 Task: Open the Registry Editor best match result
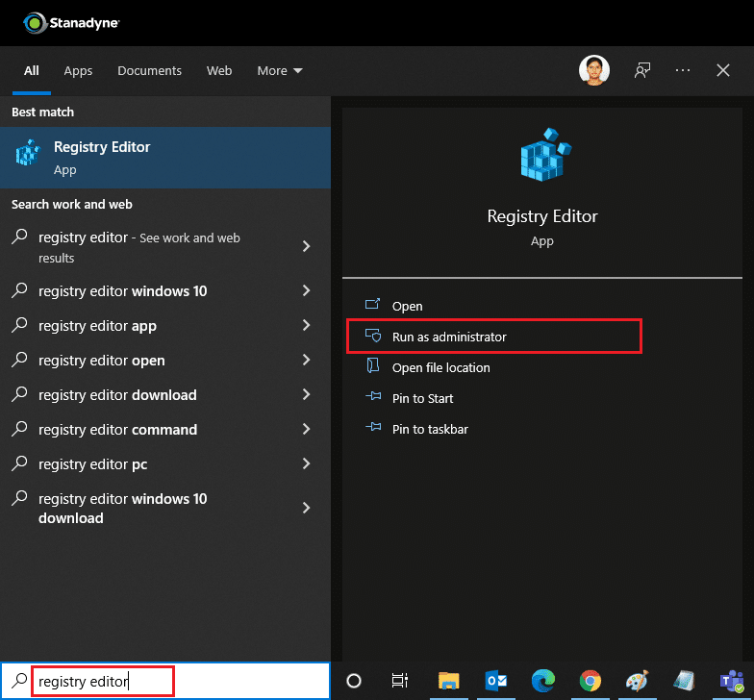(x=165, y=158)
